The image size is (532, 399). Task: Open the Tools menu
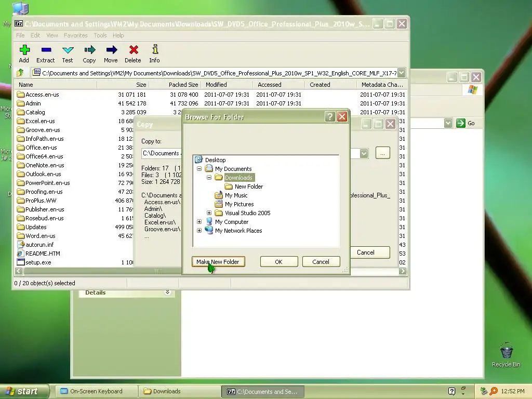pos(100,35)
